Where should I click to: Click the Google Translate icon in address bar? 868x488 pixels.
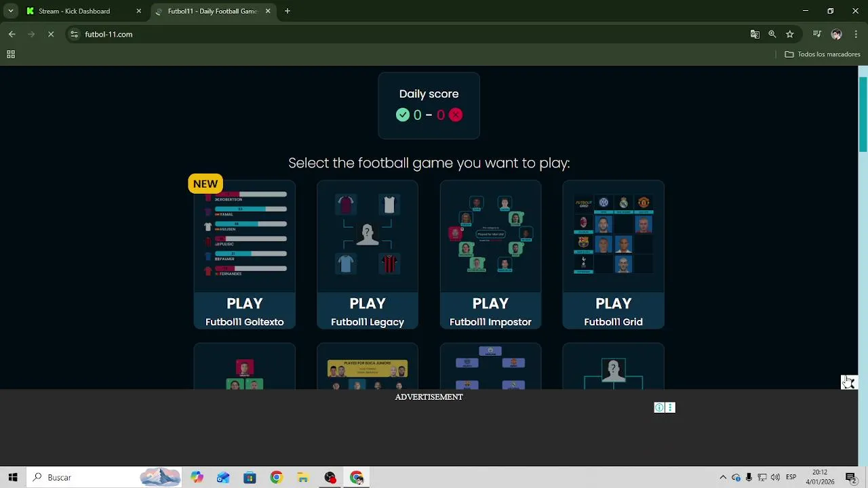[755, 34]
